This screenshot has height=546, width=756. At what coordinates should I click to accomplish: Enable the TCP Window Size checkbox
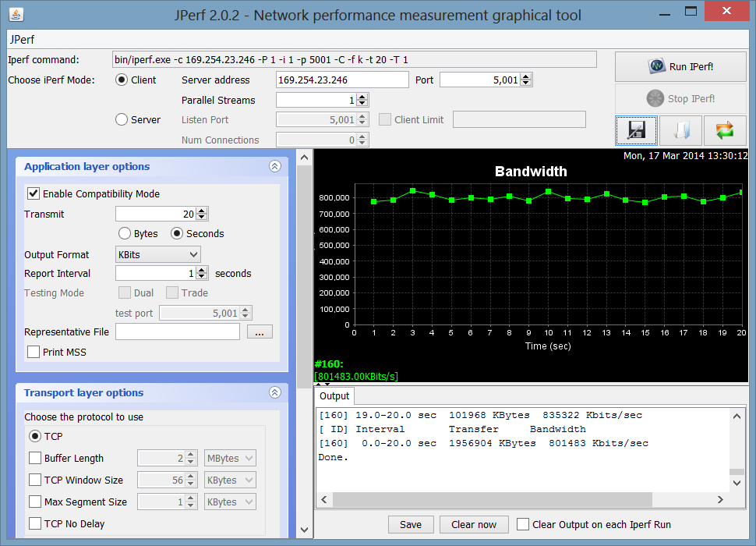pos(35,480)
